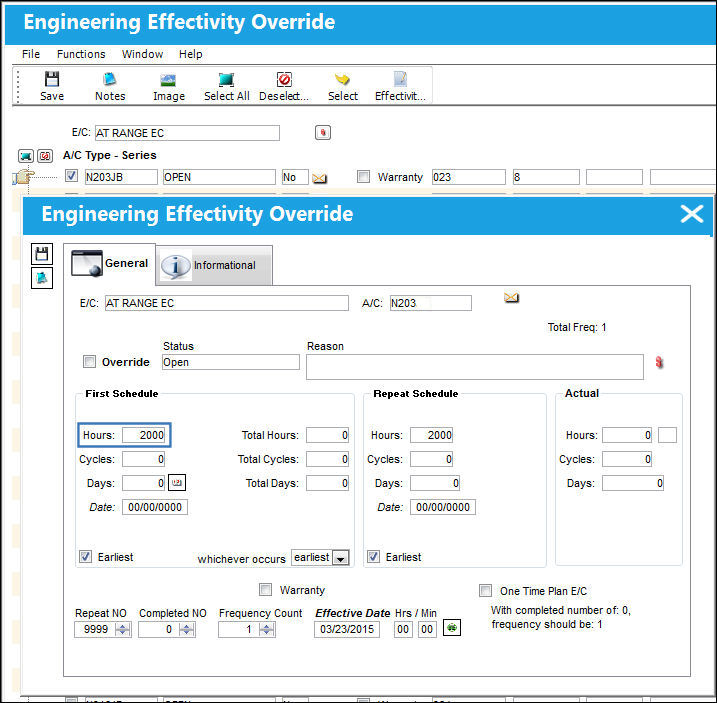This screenshot has width=717, height=703.
Task: Click the pointing hand icon at N203JB row
Action: coord(23,177)
